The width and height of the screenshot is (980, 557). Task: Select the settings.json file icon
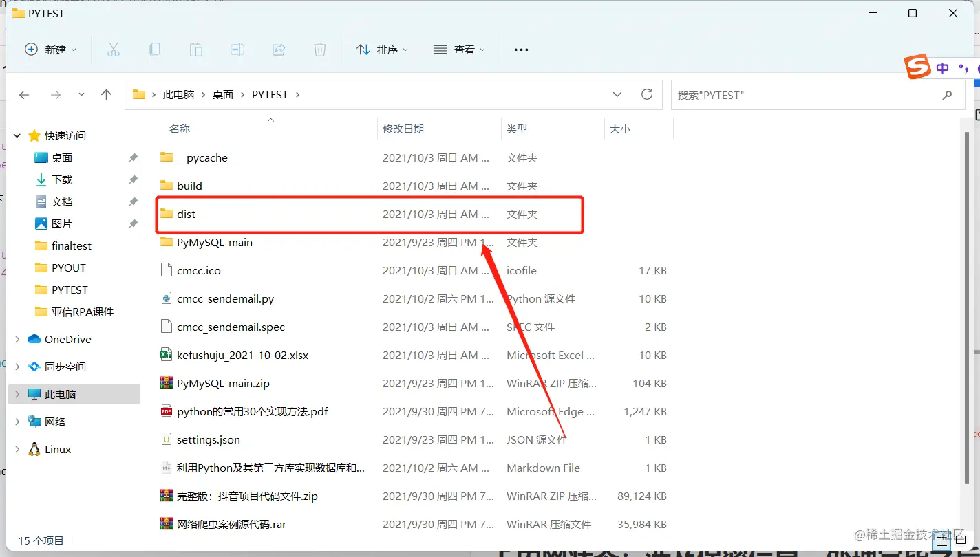coord(166,439)
